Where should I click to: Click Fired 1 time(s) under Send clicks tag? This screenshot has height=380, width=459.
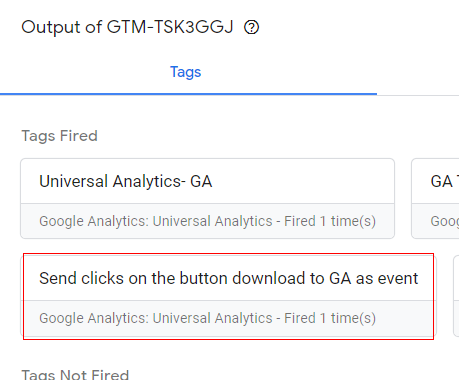point(330,318)
